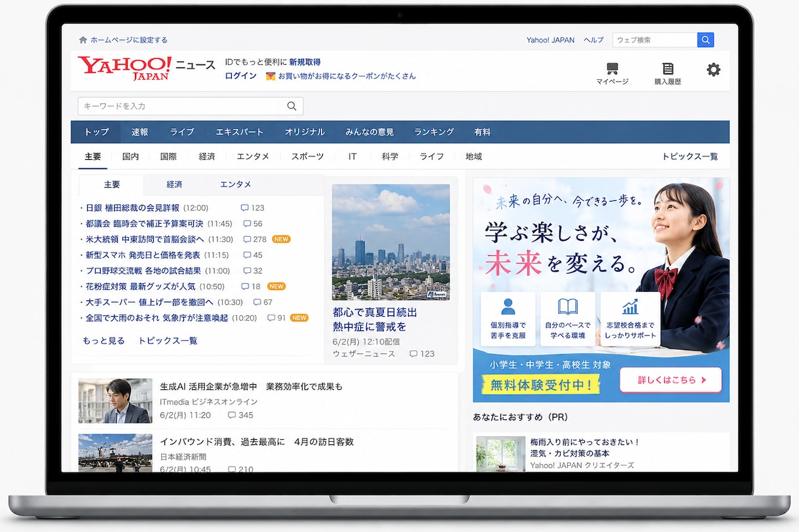Select 国内 category

tap(130, 157)
